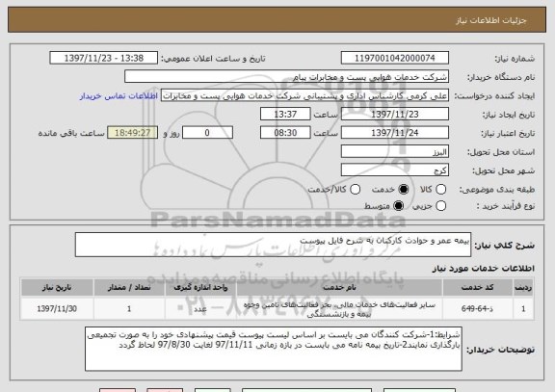This screenshot has height=392, width=555.
Task: Click the remaining time countdown box
Action: pos(132,133)
